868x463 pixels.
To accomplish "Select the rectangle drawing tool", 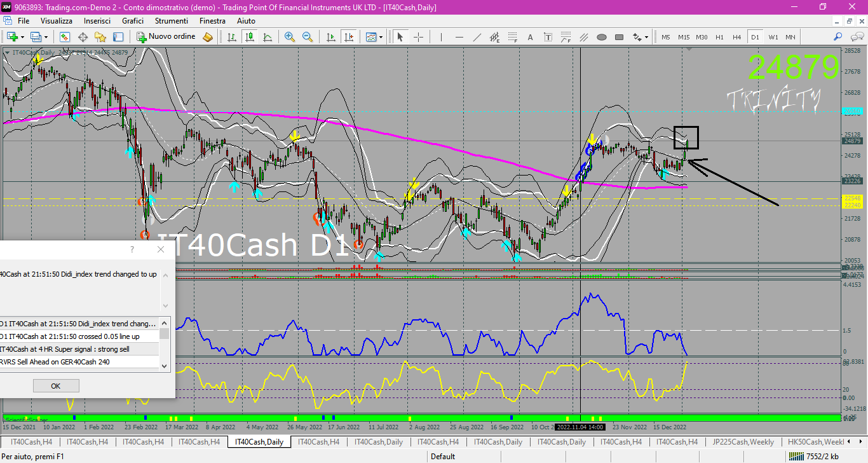I will (x=619, y=37).
